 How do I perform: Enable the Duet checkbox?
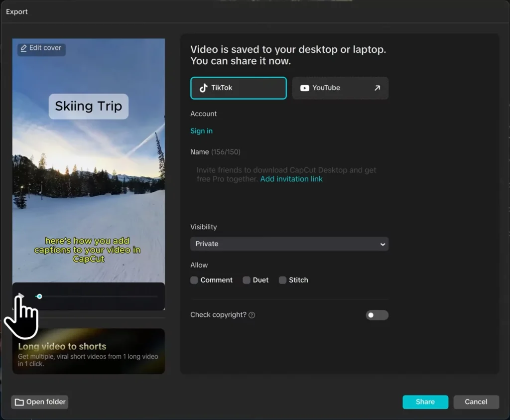(247, 280)
